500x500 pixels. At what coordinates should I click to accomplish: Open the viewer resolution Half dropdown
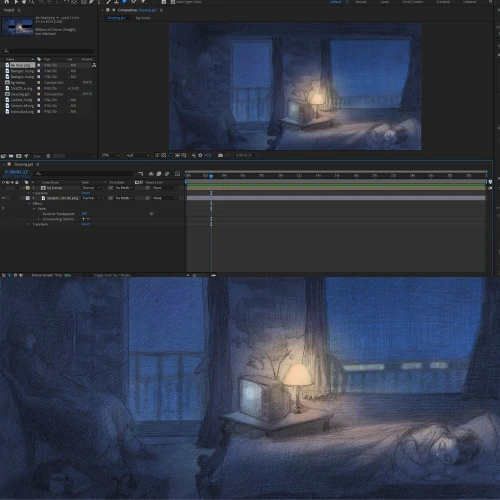(x=137, y=155)
